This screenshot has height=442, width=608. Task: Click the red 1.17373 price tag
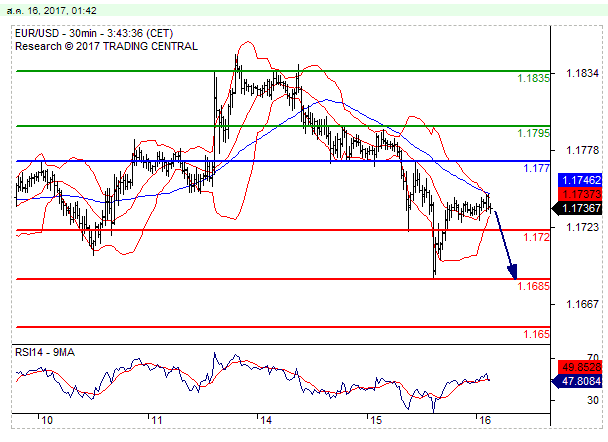coord(580,194)
